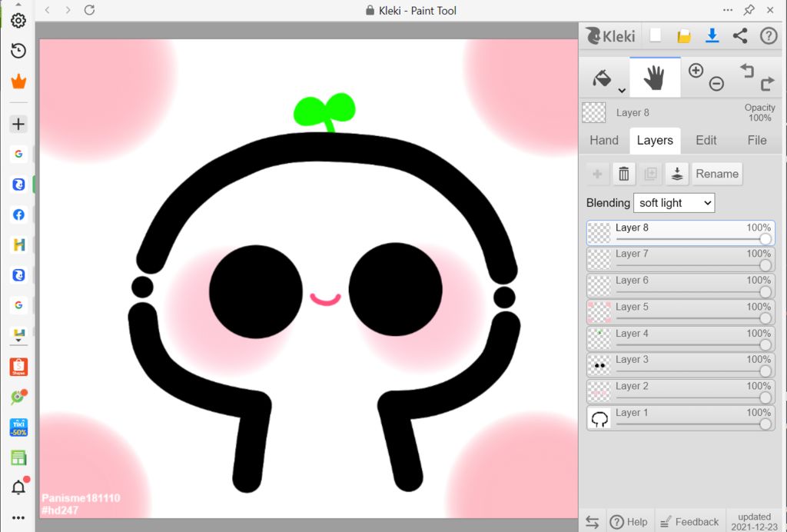Image resolution: width=787 pixels, height=532 pixels.
Task: Open panel more options in title bar
Action: click(x=728, y=10)
